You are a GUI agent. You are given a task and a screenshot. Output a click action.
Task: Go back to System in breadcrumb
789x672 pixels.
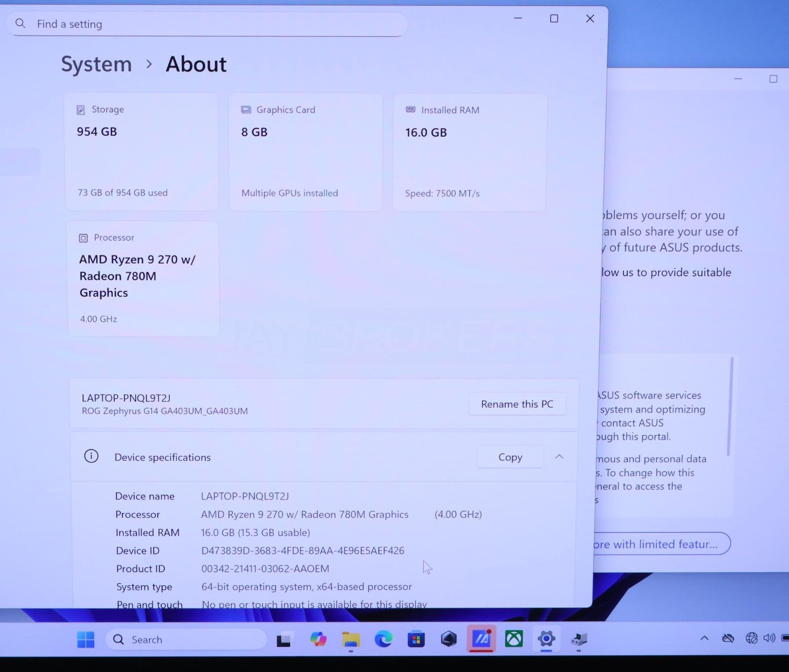(x=97, y=65)
